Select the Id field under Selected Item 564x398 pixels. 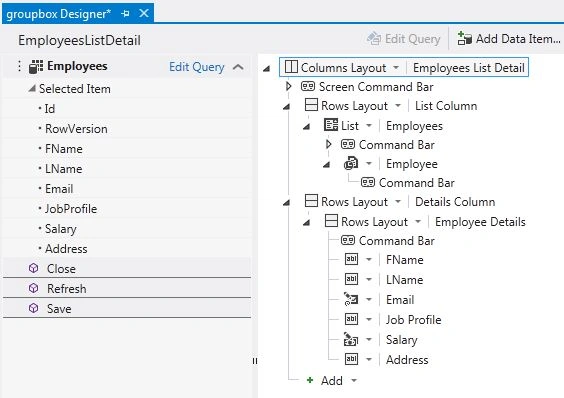[127, 109]
